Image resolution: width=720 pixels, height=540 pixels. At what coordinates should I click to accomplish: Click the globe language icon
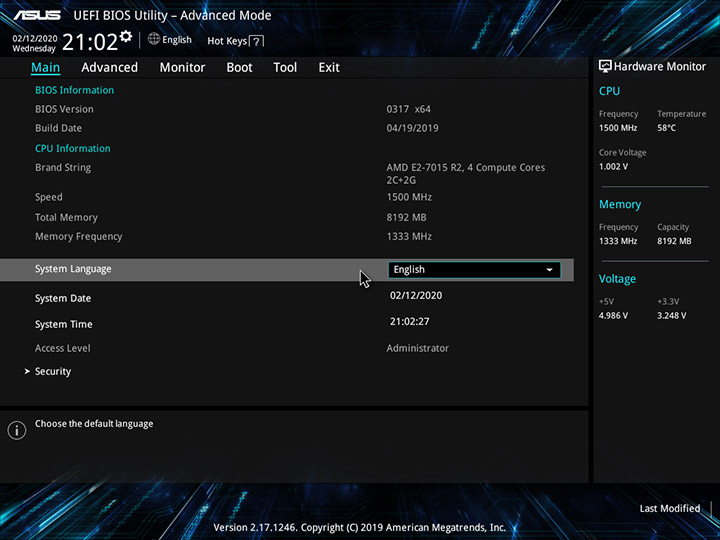[154, 39]
